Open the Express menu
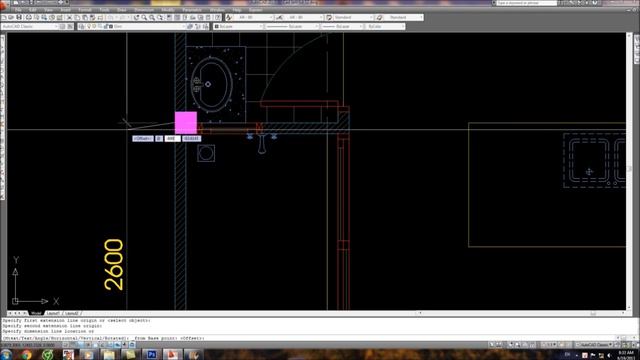Screen dimensions: 640x360 point(256,10)
